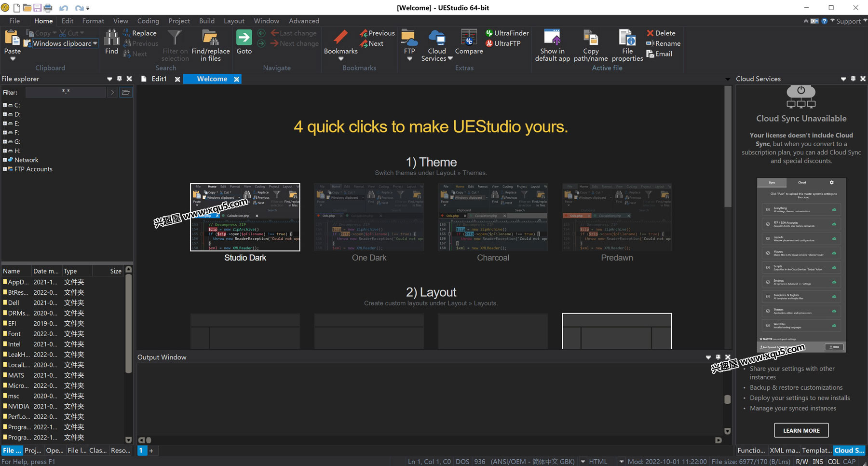Select the Charcoal theme thumbnail
This screenshot has height=466, width=868.
point(493,217)
